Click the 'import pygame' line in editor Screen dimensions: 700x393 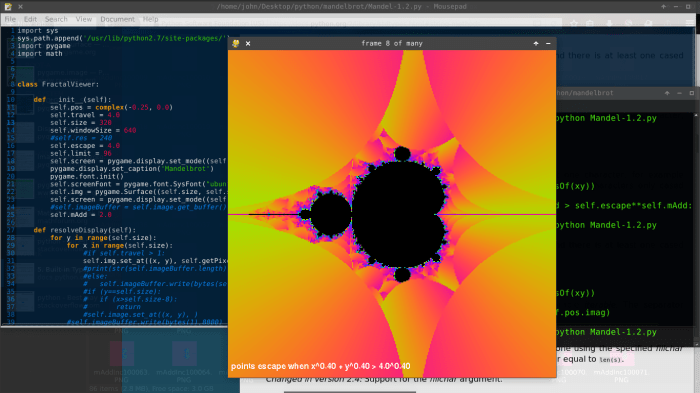[x=44, y=46]
